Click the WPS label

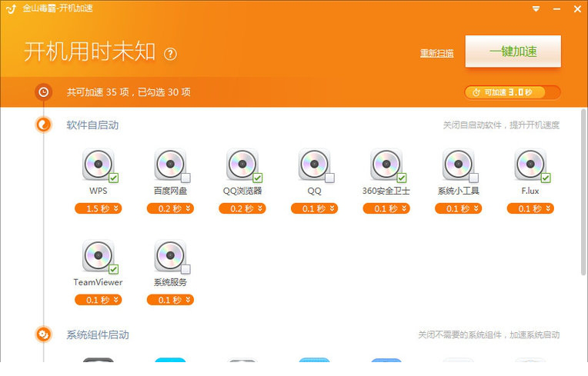point(99,191)
